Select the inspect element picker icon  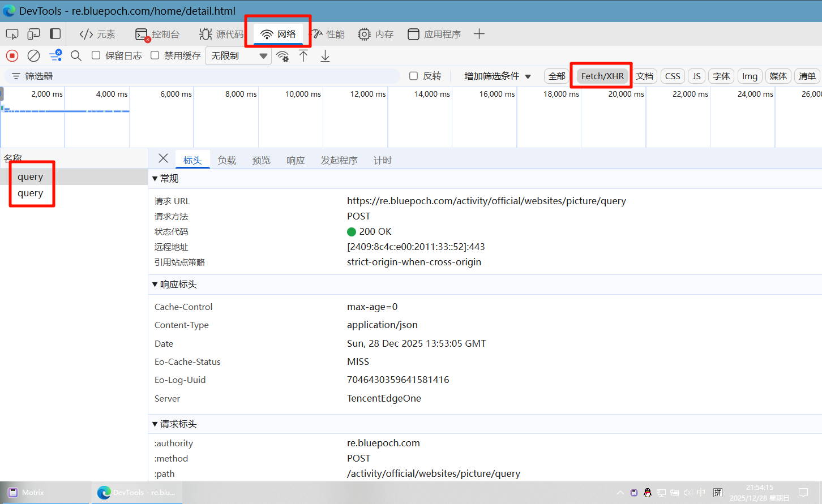coord(12,34)
